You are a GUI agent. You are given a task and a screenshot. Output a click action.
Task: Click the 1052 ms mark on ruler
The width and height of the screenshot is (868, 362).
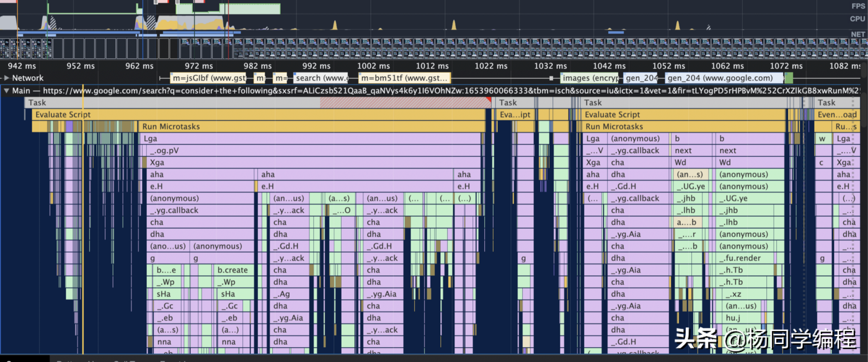pos(668,66)
